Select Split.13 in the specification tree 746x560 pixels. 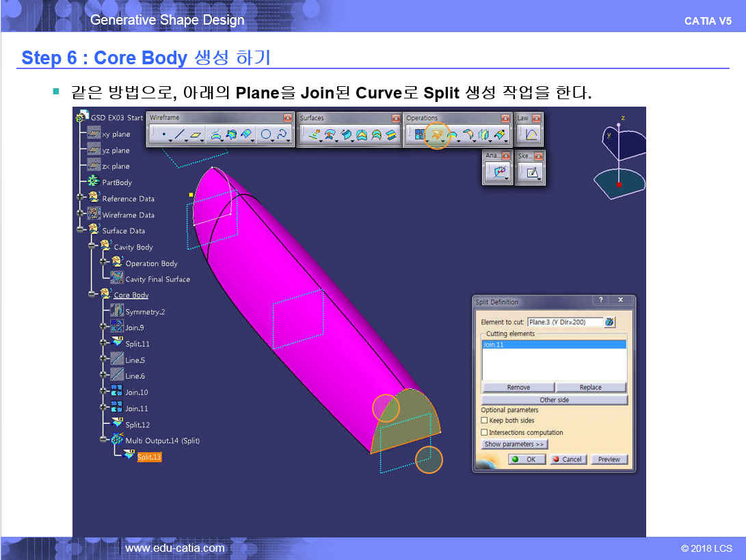[148, 457]
